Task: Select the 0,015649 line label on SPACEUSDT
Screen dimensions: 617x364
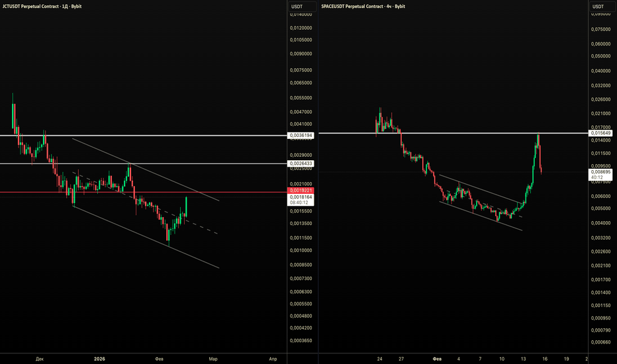Action: tap(601, 133)
